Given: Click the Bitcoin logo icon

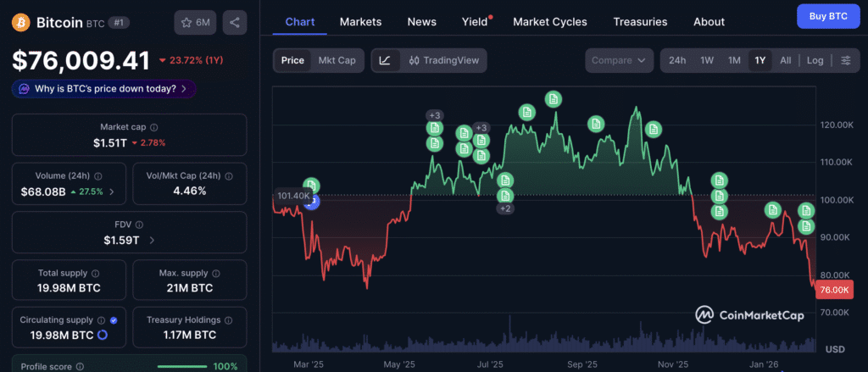Looking at the screenshot, I should coord(20,22).
